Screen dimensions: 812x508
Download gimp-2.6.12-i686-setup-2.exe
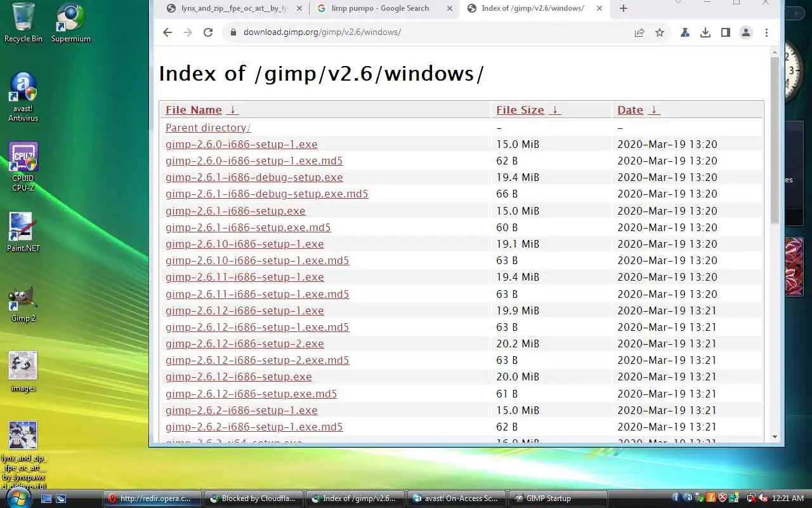(245, 344)
